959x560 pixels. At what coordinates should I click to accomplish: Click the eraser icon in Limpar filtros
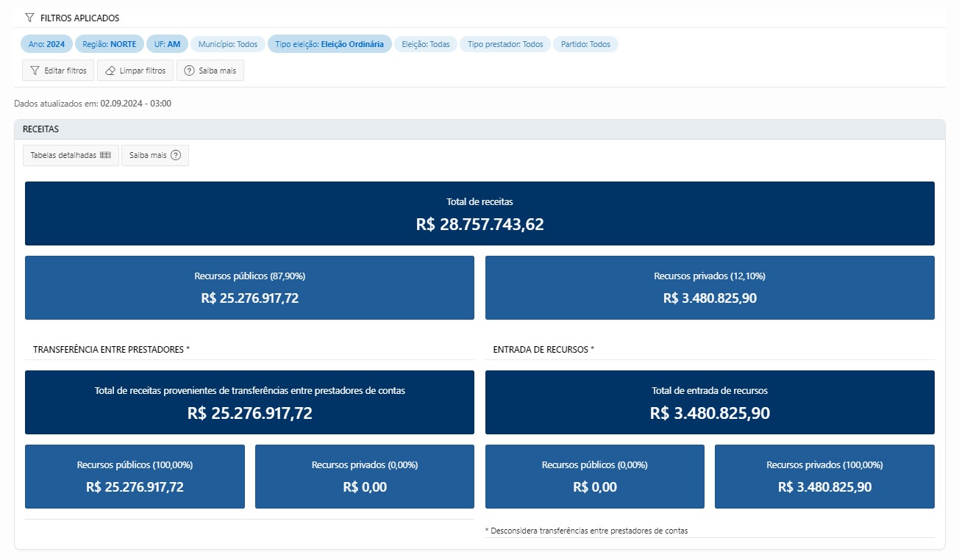point(110,71)
